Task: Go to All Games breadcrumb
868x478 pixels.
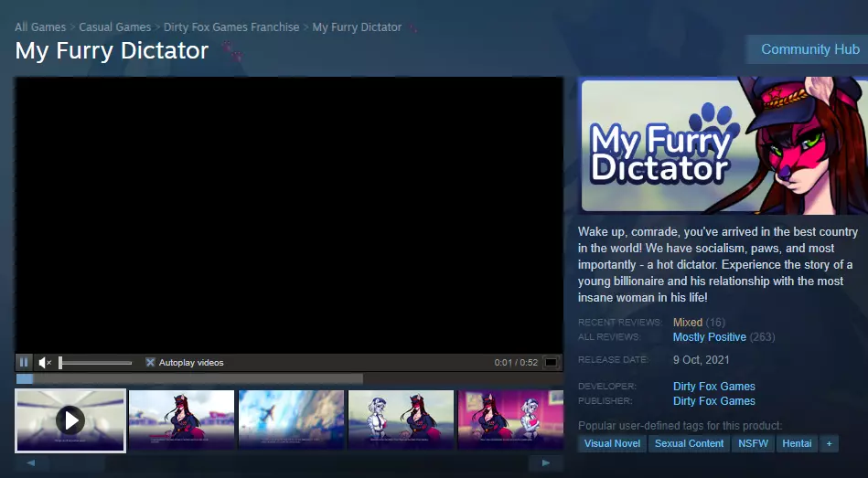Action: (40, 27)
